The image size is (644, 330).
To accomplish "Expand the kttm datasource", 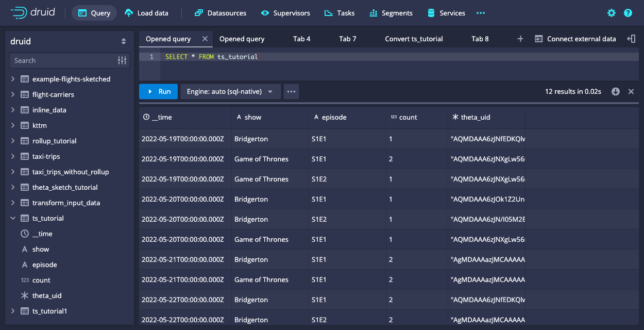I will (x=13, y=125).
